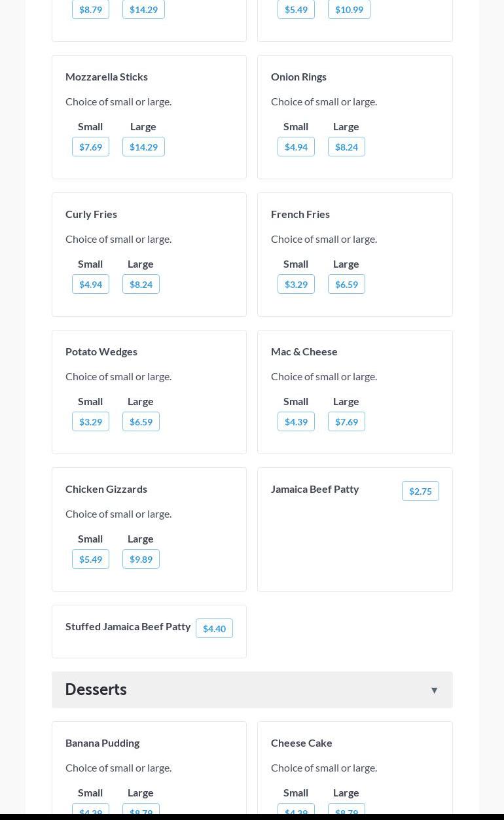Select Mozzarella Sticks small $7.69 price
This screenshot has height=820, width=504.
[90, 147]
